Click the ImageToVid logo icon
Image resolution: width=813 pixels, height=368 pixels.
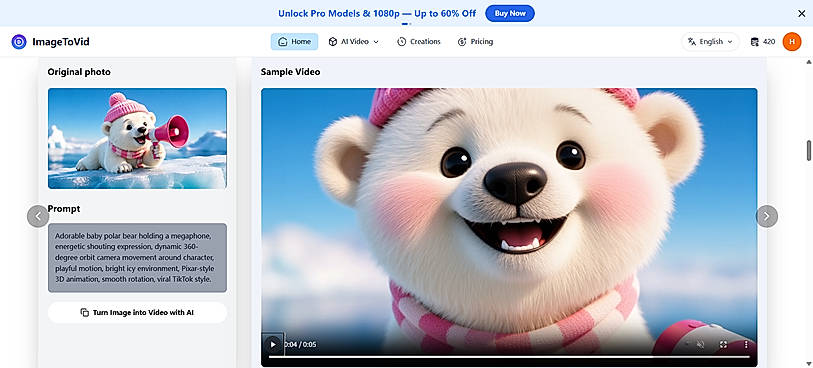click(19, 42)
